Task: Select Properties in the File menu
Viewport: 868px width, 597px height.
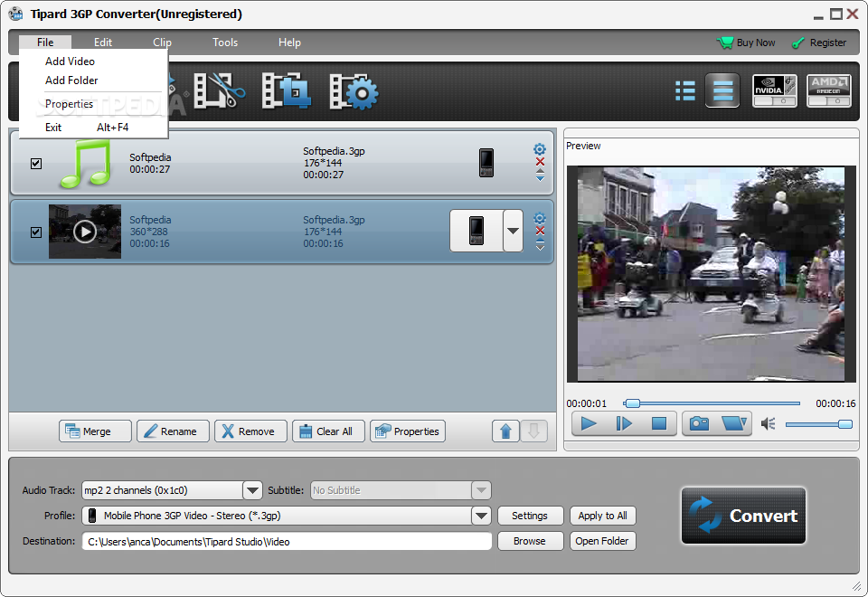Action: pyautogui.click(x=93, y=104)
